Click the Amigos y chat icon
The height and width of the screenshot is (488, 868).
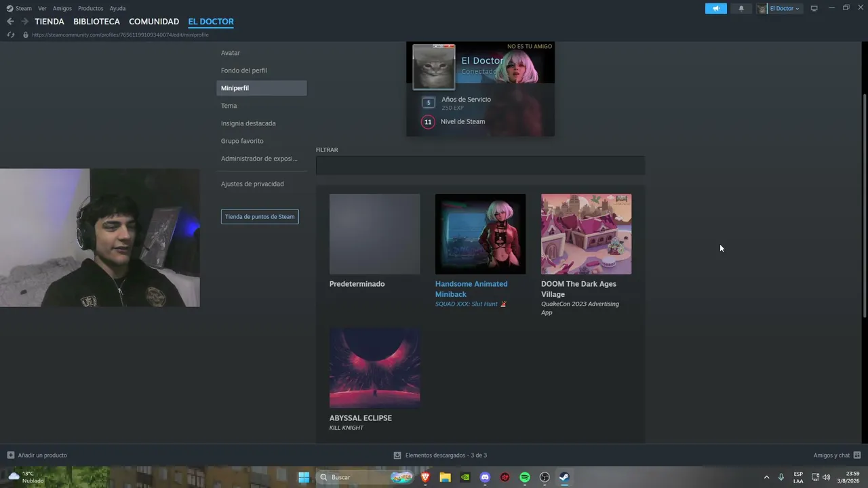coord(857,455)
